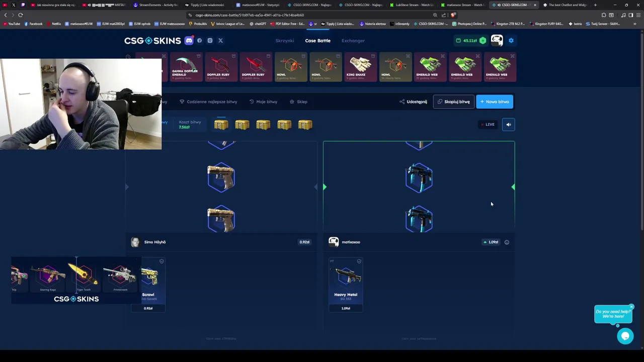This screenshot has width=644, height=362.
Task: Click the shield icon on the Heavy Metal card
Action: (359, 261)
